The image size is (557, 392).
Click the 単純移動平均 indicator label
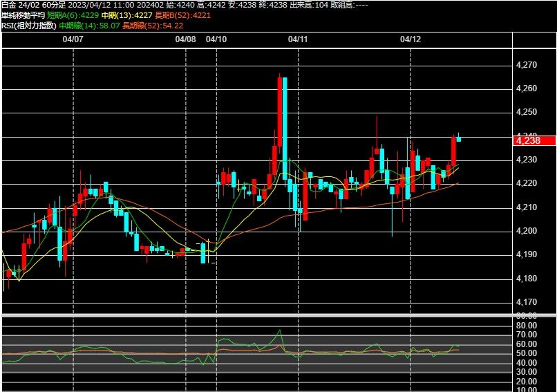[23, 15]
